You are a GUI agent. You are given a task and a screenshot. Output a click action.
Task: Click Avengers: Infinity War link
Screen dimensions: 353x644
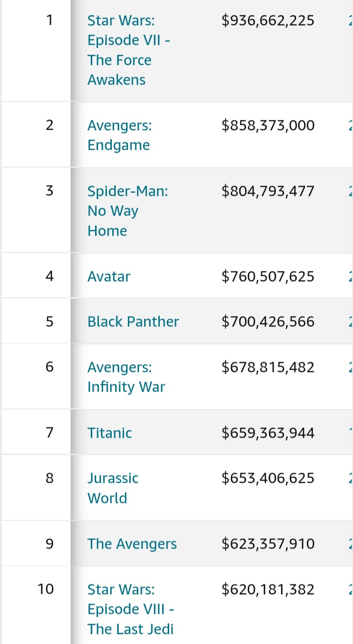point(126,377)
